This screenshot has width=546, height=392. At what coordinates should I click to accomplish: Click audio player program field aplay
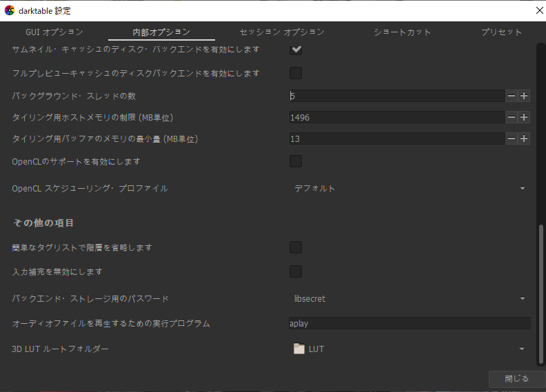pyautogui.click(x=410, y=323)
